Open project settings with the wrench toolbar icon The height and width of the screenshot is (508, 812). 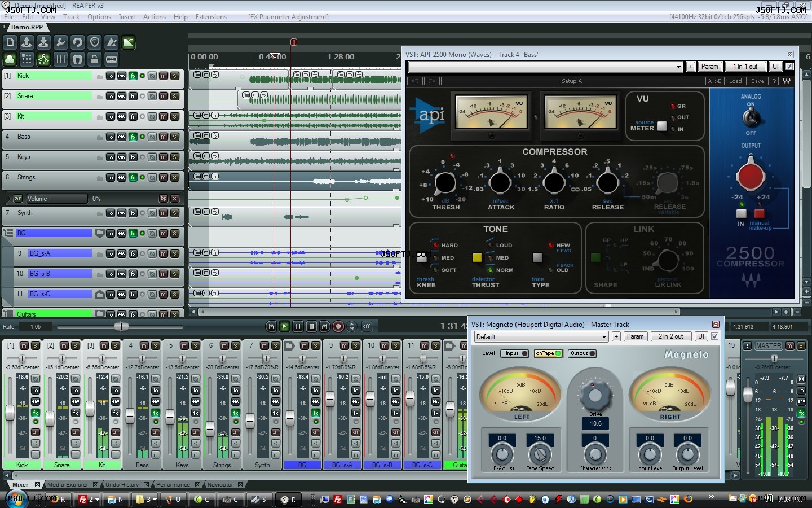pos(61,42)
